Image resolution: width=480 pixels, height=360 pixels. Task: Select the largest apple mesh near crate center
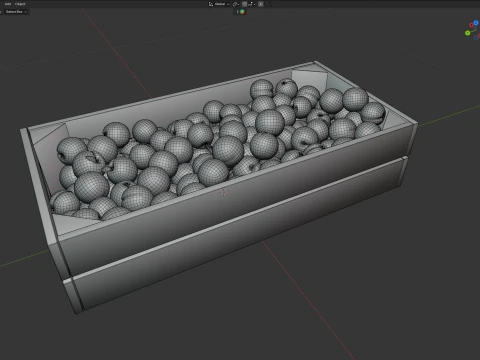[228, 151]
